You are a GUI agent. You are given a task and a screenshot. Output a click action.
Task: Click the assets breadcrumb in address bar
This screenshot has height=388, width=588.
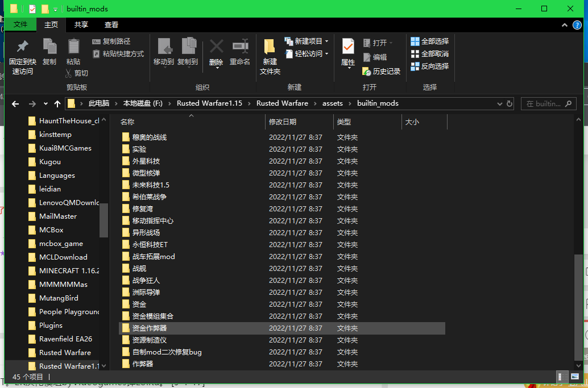coord(333,103)
